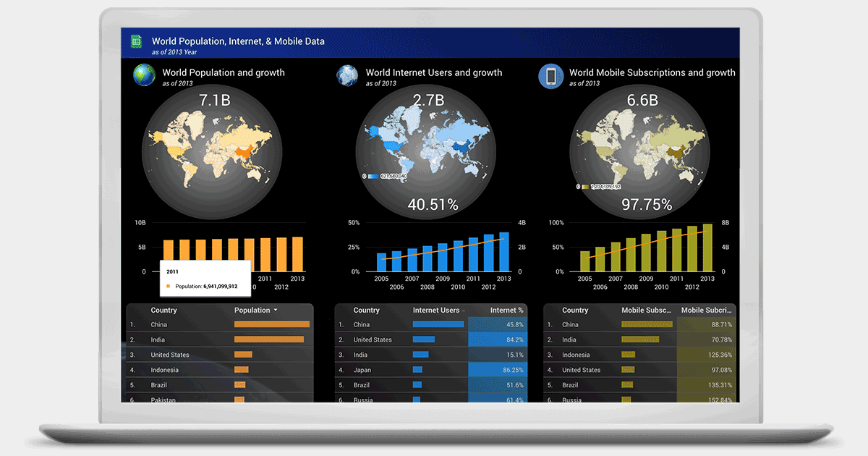The width and height of the screenshot is (868, 456).
Task: Click the blue globe Internet Users icon
Action: [348, 75]
